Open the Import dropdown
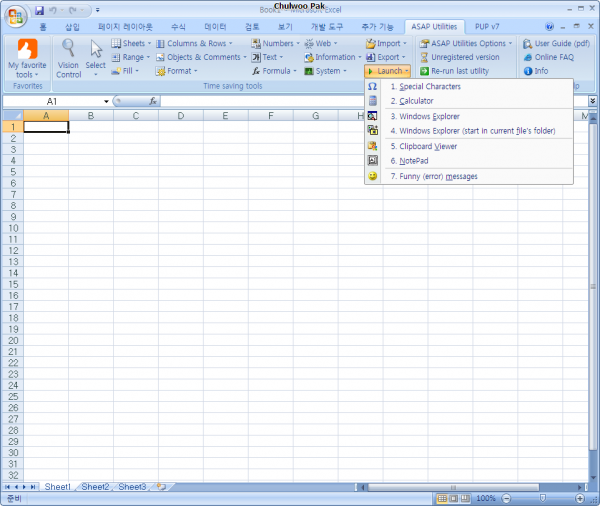The height and width of the screenshot is (506, 600). [x=386, y=43]
